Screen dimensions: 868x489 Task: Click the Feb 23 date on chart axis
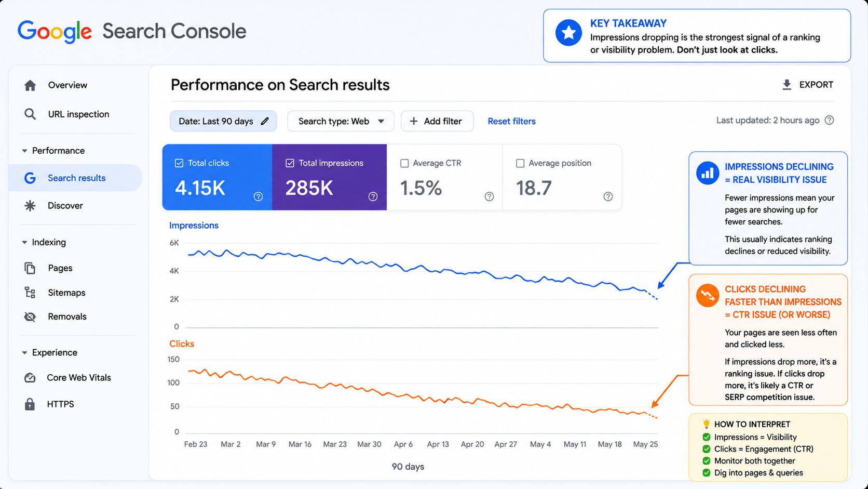pos(196,444)
